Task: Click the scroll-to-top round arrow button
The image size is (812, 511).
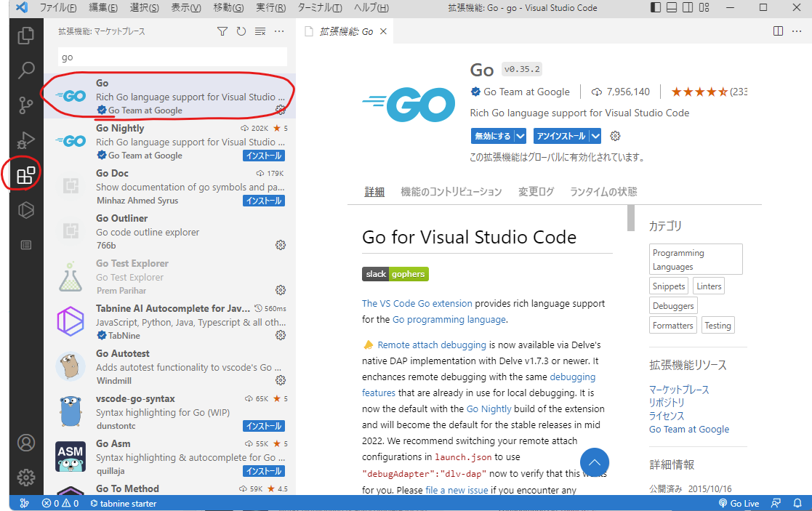Action: point(595,462)
